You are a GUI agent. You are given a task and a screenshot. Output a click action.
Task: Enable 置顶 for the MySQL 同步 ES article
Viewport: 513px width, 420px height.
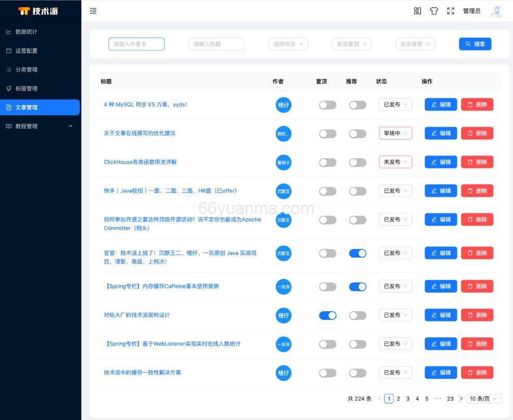coord(327,104)
